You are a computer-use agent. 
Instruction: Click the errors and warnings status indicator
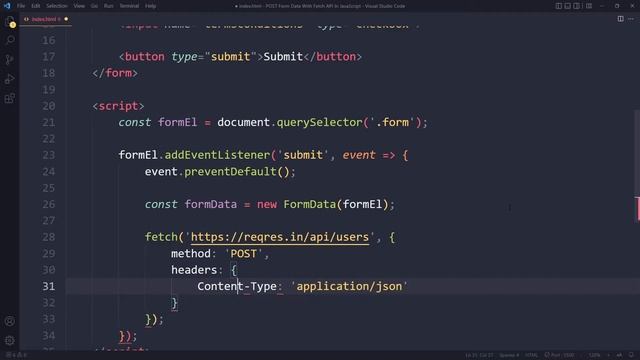16,355
